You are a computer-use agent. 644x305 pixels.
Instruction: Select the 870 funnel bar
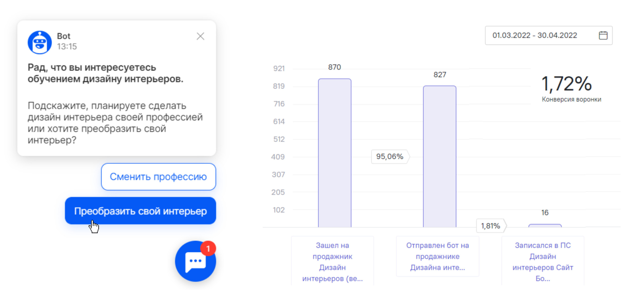coord(334,153)
